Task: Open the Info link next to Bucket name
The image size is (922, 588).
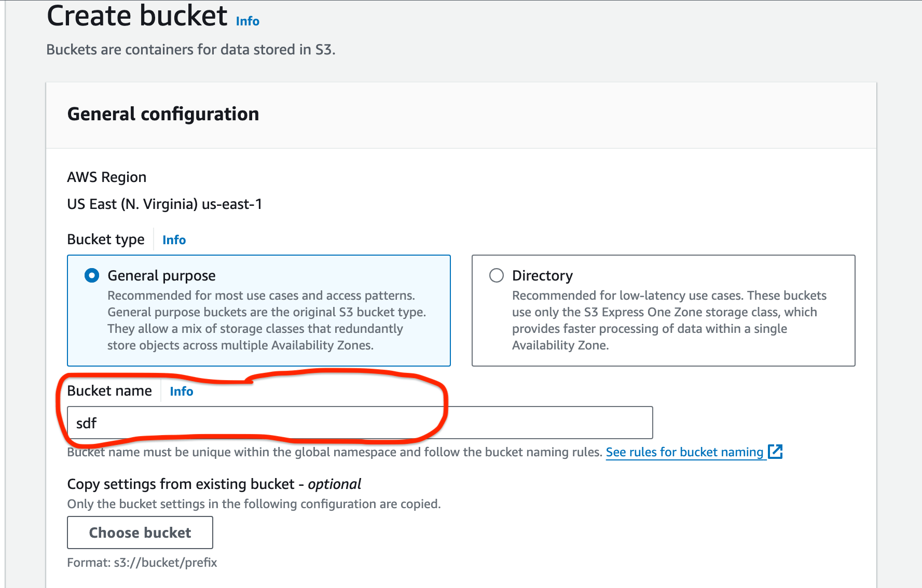Action: 181,391
